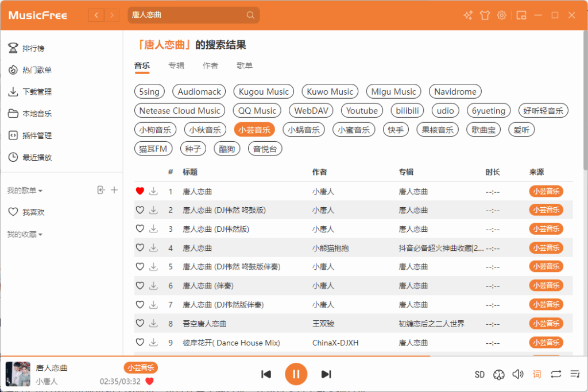Switch to the 专辑 results tab
The width and height of the screenshot is (588, 392).
coord(176,65)
